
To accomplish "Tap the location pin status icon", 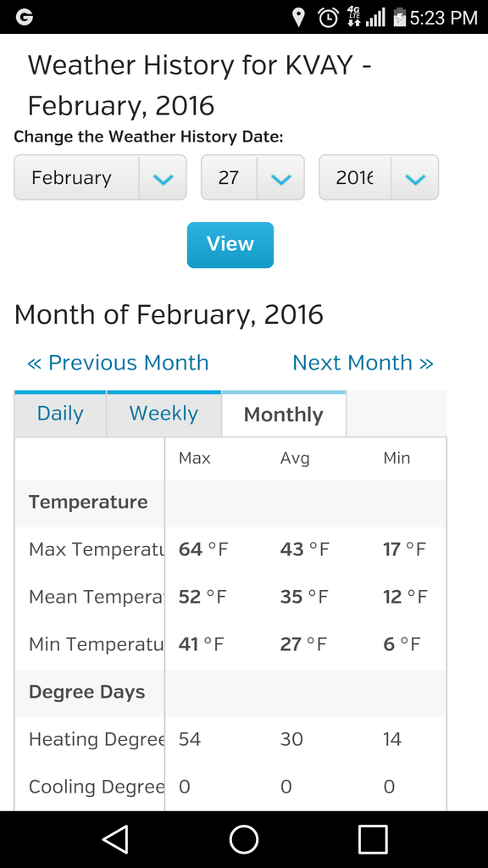I will [298, 18].
